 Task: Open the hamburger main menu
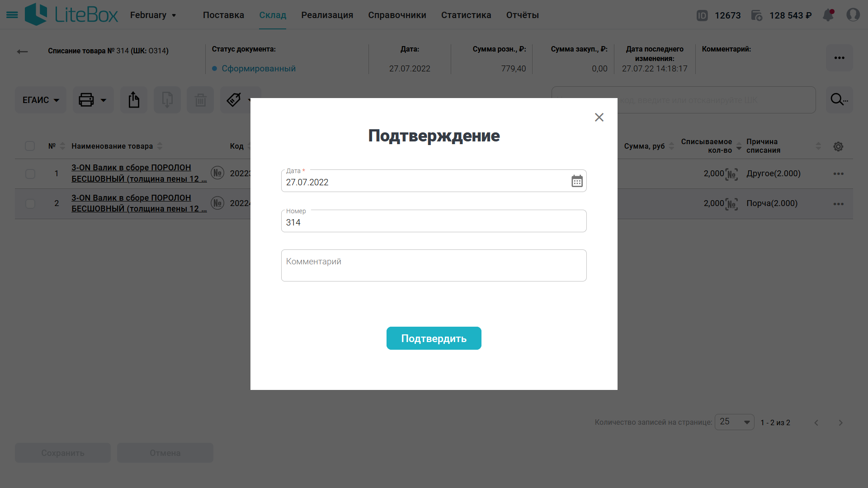coord(12,15)
